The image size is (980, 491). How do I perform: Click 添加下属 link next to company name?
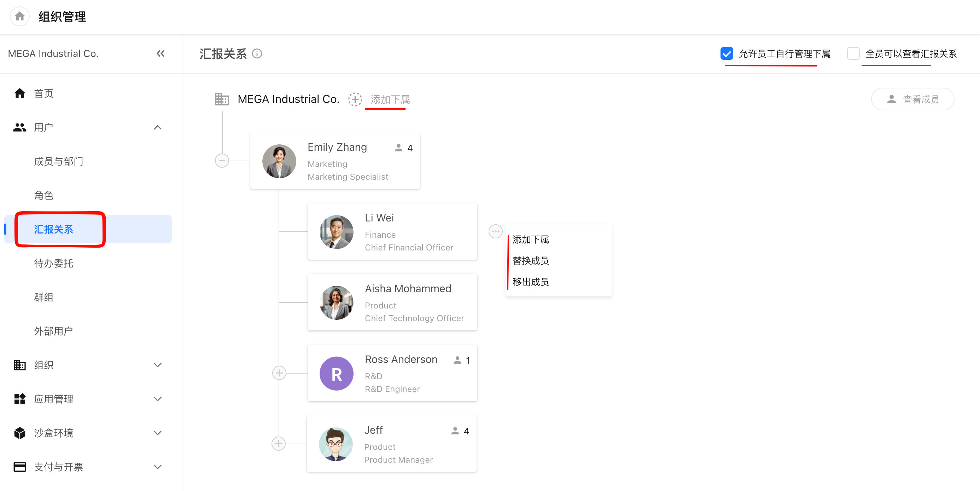[390, 100]
